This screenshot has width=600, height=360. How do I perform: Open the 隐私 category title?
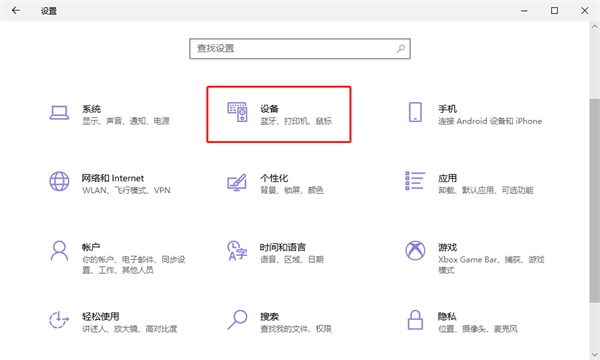447,317
